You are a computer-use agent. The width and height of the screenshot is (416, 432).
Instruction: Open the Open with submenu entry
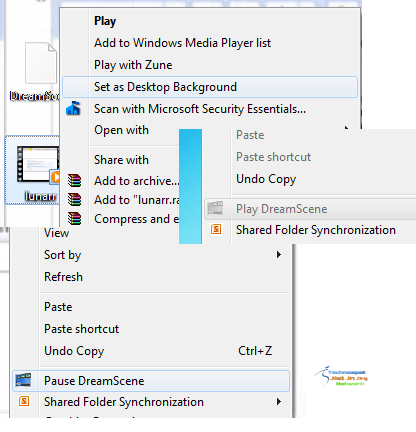(121, 130)
